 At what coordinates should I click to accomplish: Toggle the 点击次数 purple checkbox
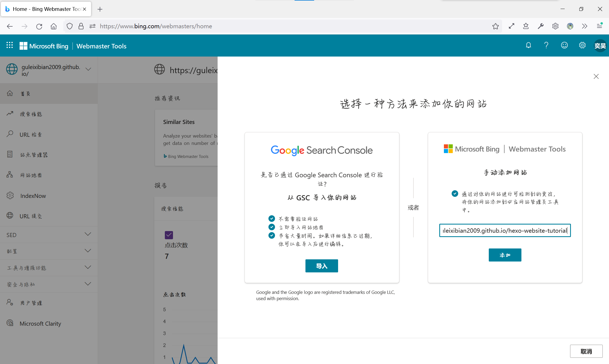169,235
